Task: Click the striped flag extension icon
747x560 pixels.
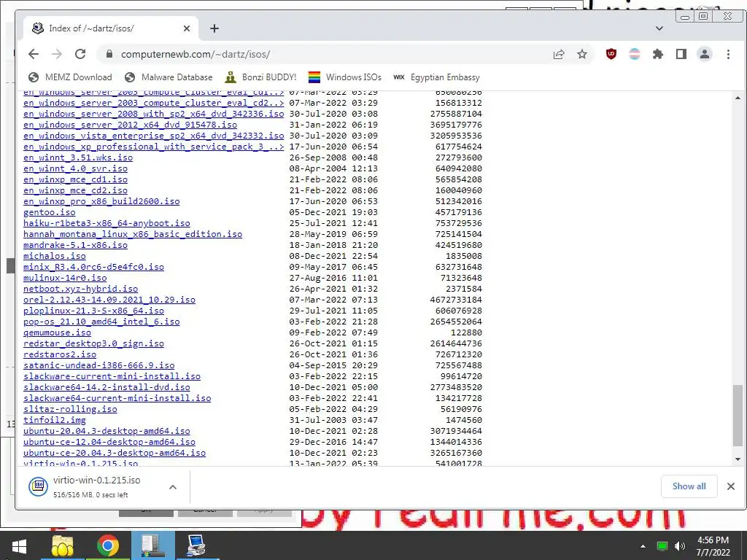Action: tap(635, 54)
